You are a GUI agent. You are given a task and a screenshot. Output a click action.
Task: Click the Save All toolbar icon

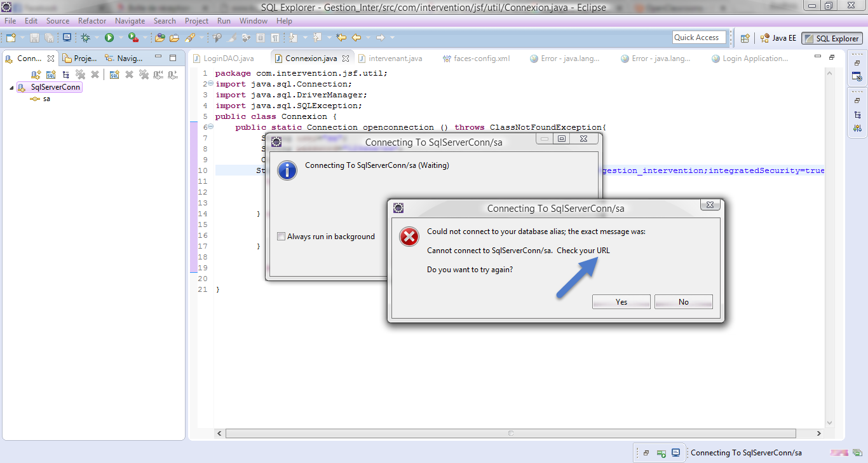(49, 38)
